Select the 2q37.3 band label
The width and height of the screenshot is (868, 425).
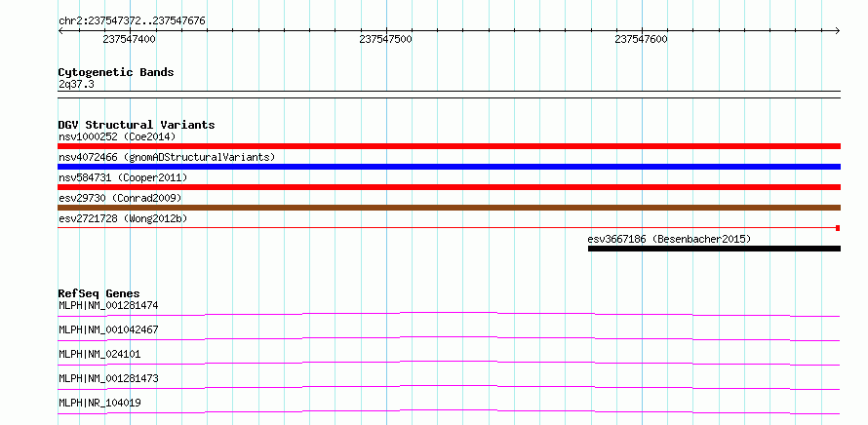76,84
